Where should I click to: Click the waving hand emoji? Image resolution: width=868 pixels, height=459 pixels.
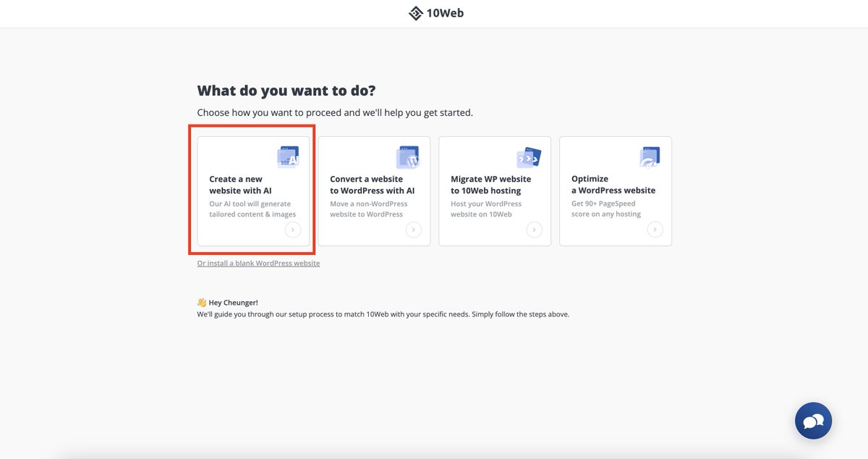[202, 303]
